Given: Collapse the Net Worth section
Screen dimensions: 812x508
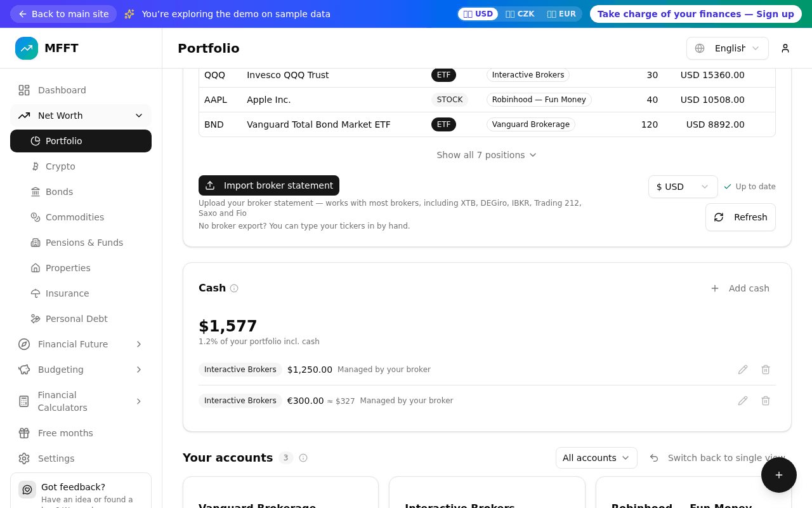Looking at the screenshot, I should 81,116.
